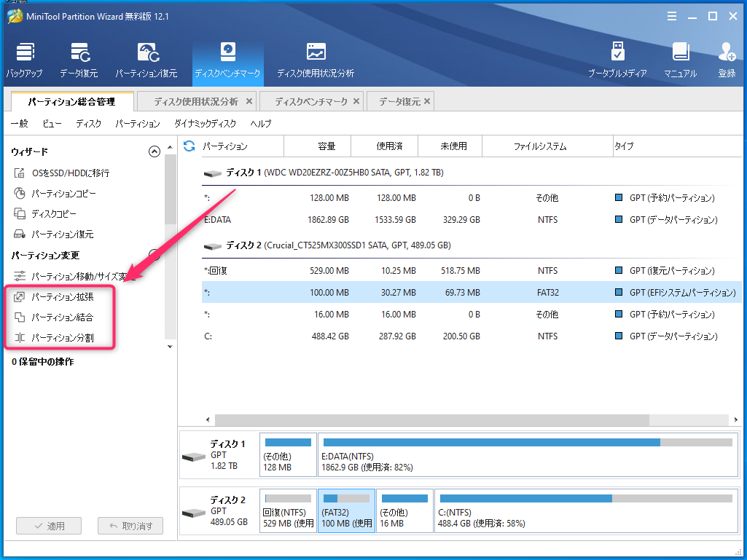The image size is (747, 560).
Task: Open the マニュアル manual icon
Action: pyautogui.click(x=680, y=60)
